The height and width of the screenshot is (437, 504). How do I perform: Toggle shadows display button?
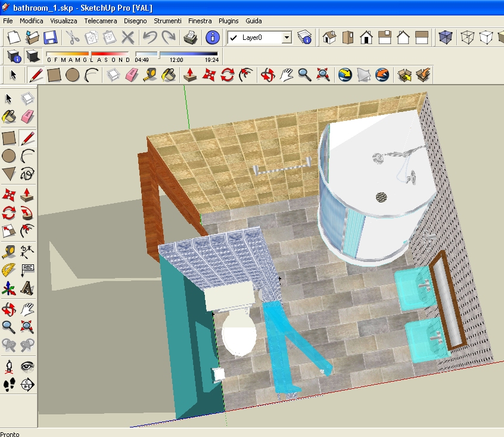click(33, 56)
